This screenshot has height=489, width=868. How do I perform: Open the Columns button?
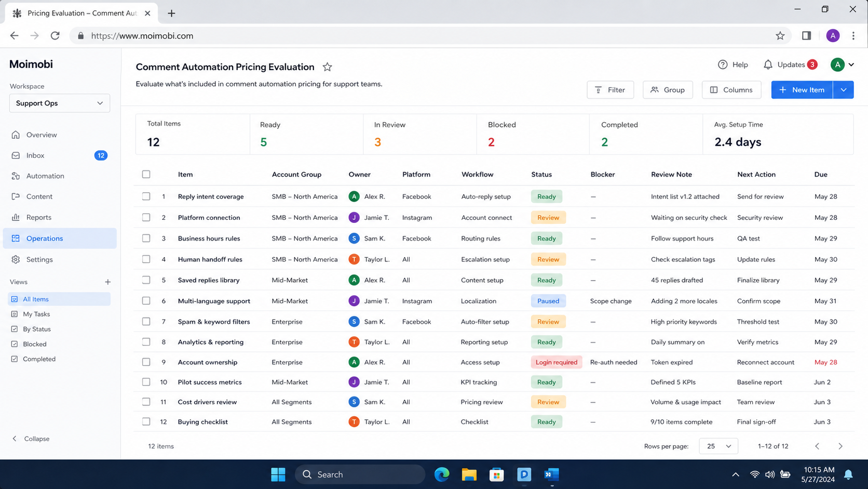click(x=731, y=90)
